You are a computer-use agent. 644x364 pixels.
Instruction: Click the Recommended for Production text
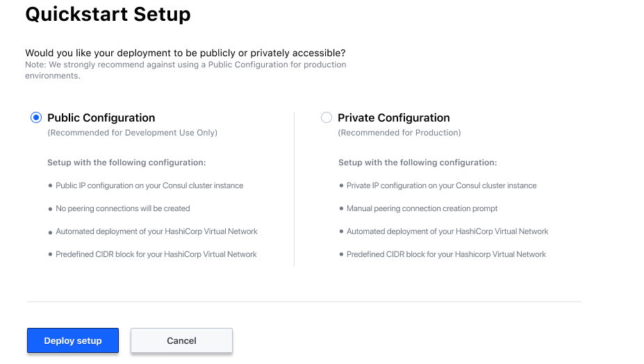click(x=399, y=133)
